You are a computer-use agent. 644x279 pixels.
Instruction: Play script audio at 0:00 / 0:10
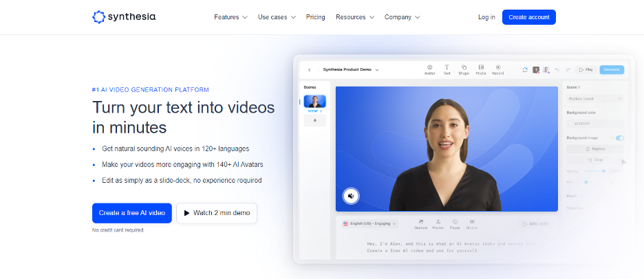point(535,224)
